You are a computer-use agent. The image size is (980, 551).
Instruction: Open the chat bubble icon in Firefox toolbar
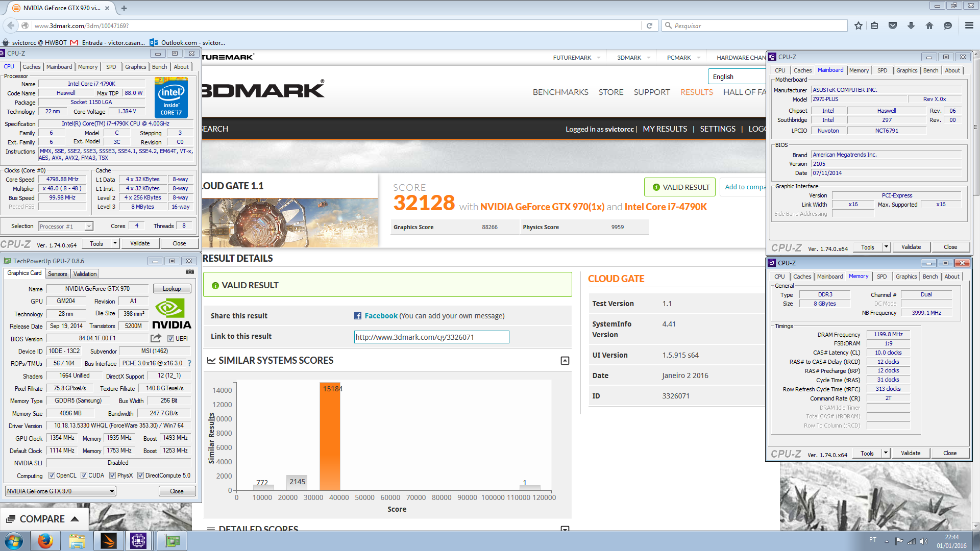pyautogui.click(x=948, y=26)
